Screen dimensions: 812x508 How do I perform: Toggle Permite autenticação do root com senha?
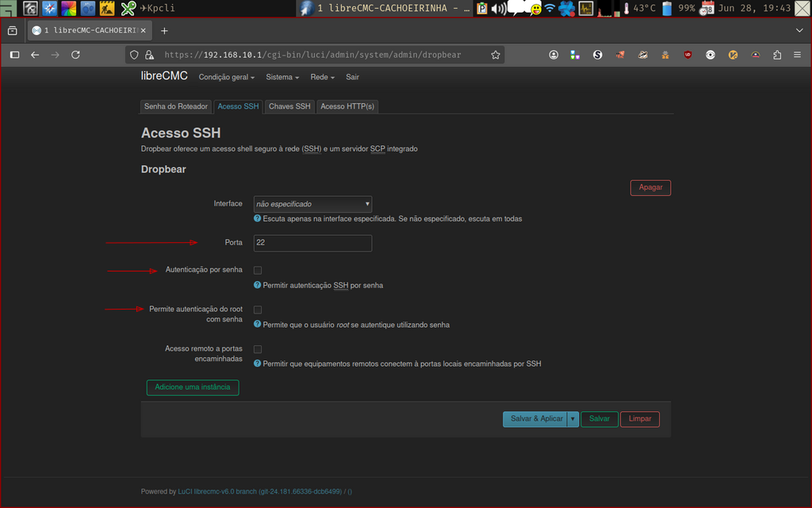click(258, 310)
